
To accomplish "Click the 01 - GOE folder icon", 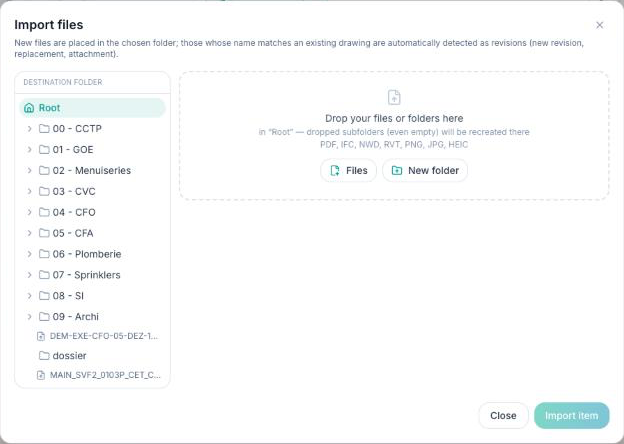I will tap(44, 150).
